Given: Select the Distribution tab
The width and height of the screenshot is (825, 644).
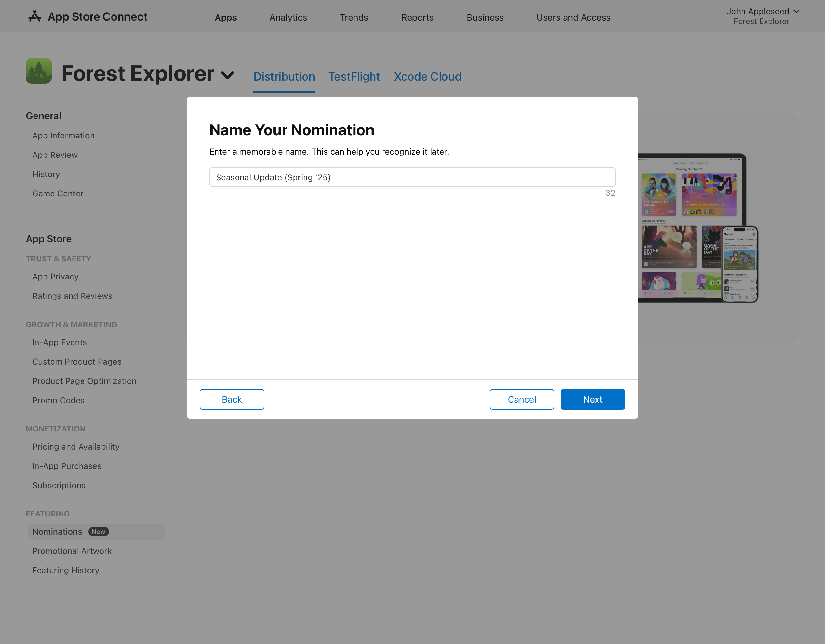Looking at the screenshot, I should [283, 76].
